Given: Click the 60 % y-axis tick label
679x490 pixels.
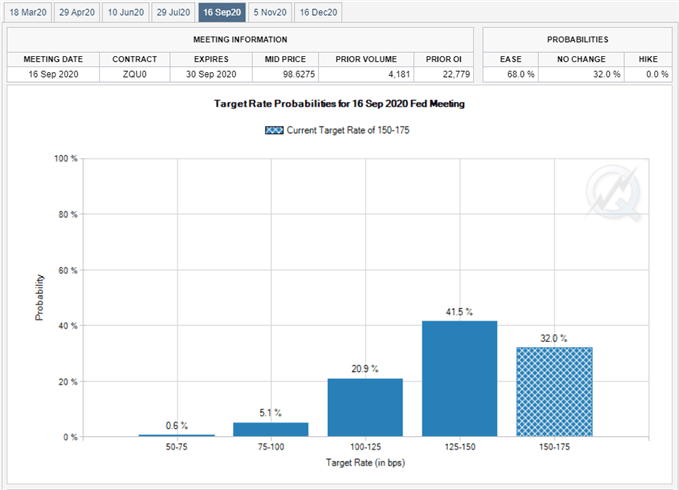Looking at the screenshot, I should pyautogui.click(x=68, y=271).
